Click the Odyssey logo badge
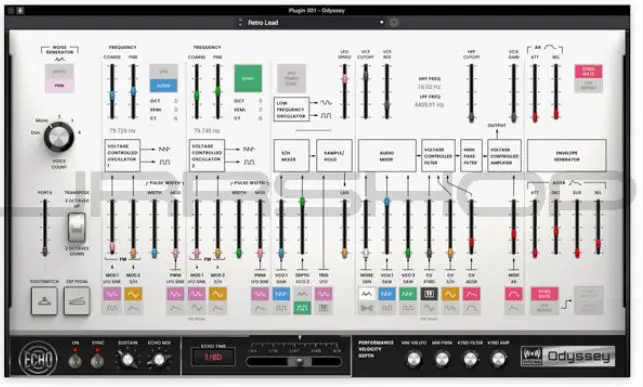 click(x=568, y=356)
